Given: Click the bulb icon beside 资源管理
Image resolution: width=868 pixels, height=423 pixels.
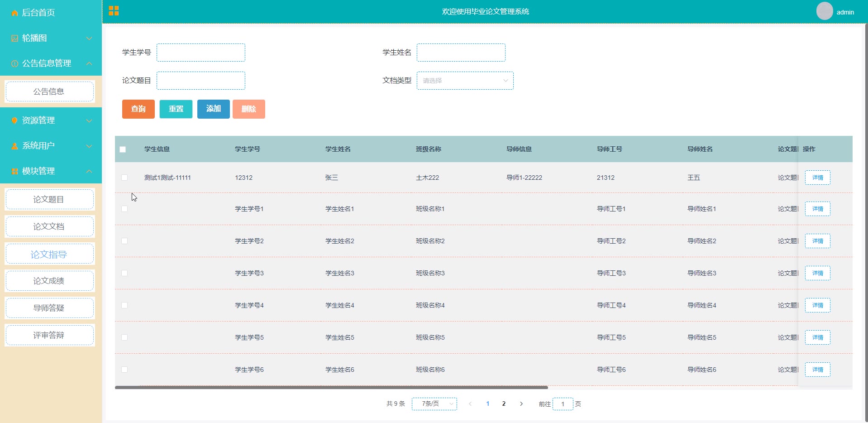Looking at the screenshot, I should point(14,120).
